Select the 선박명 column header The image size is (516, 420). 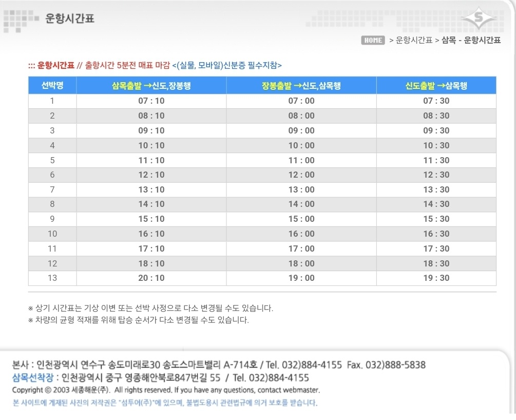coord(52,85)
